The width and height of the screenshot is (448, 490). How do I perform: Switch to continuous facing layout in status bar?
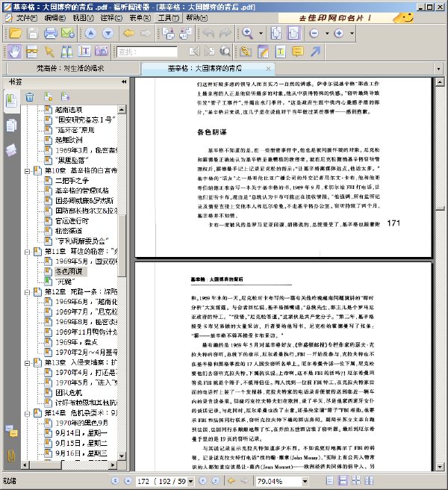pyautogui.click(x=369, y=480)
